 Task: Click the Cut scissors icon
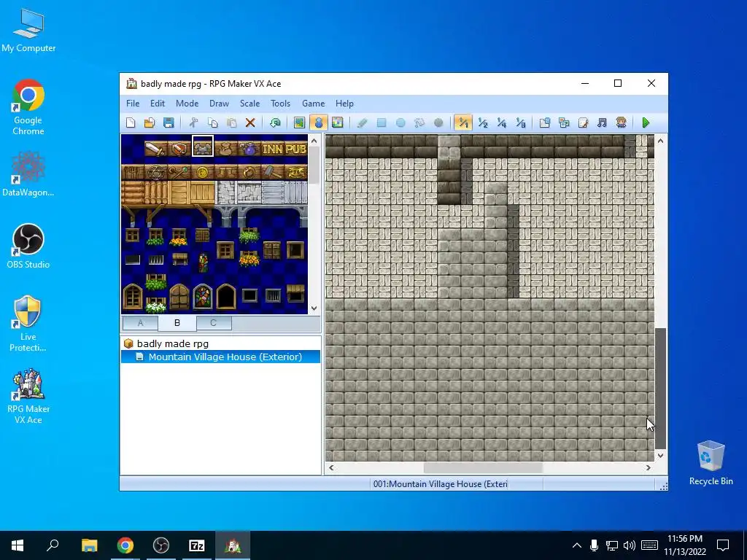coord(193,122)
